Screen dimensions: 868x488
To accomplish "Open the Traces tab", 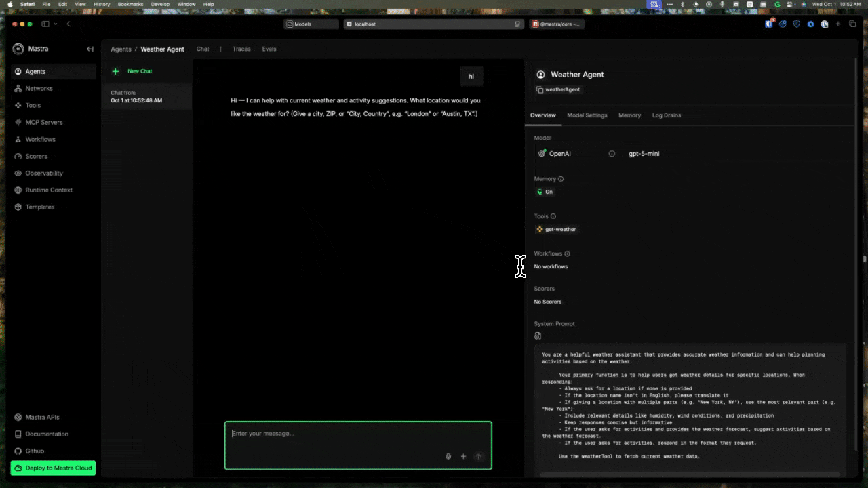I will pyautogui.click(x=241, y=49).
